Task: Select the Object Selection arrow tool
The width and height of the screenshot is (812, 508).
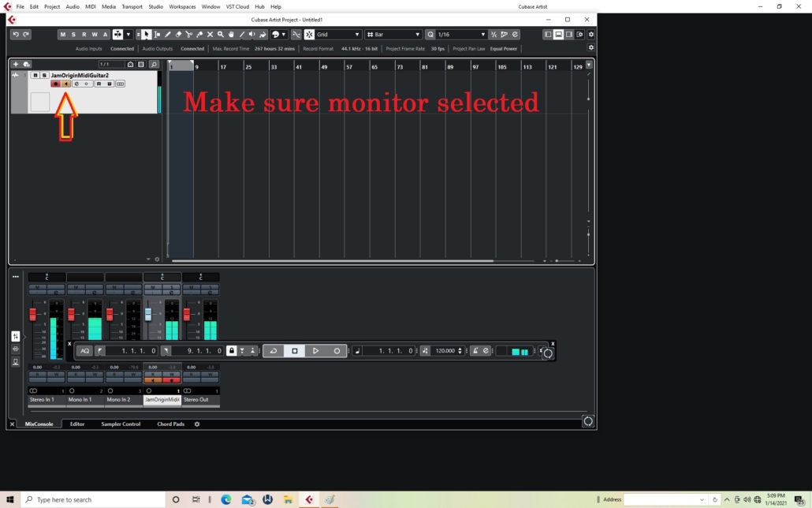Action: (x=147, y=34)
